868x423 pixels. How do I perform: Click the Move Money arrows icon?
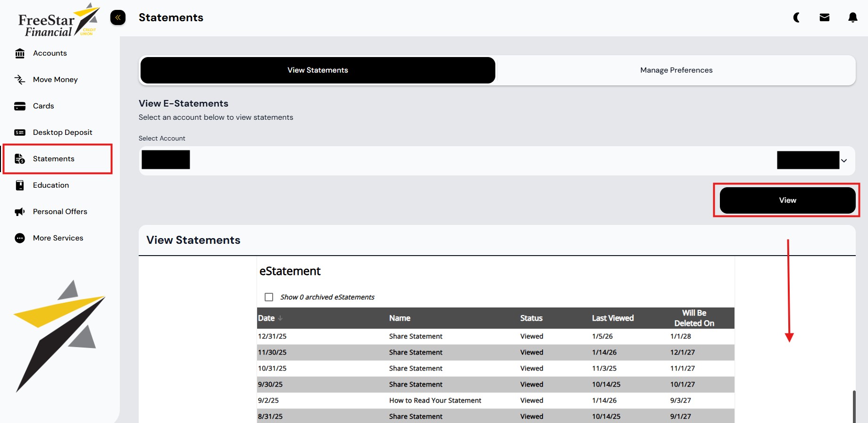pos(20,80)
